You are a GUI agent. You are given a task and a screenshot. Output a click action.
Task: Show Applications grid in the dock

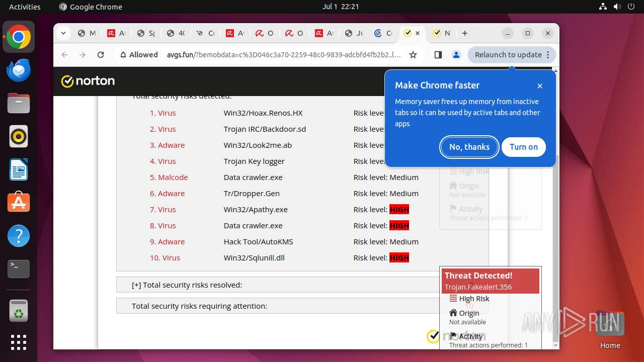(19, 342)
